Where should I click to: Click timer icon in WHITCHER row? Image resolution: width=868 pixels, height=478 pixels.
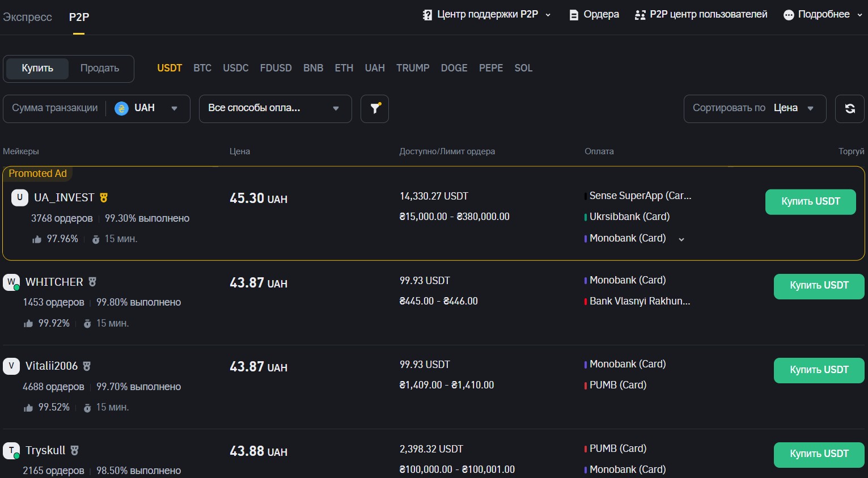pos(87,324)
